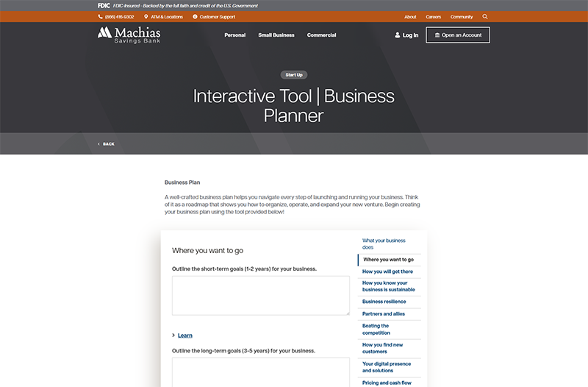Click the user icon beside Log In
Screen dimensions: 588x387
[x=398, y=35]
